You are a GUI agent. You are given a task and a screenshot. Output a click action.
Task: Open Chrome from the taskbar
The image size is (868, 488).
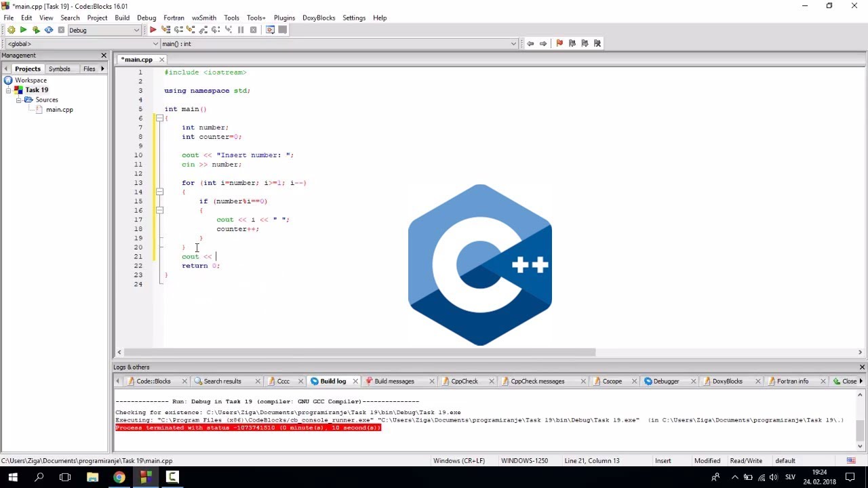(119, 477)
